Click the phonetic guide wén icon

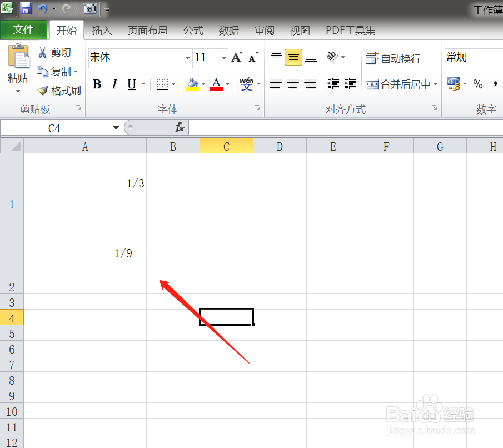coord(246,84)
